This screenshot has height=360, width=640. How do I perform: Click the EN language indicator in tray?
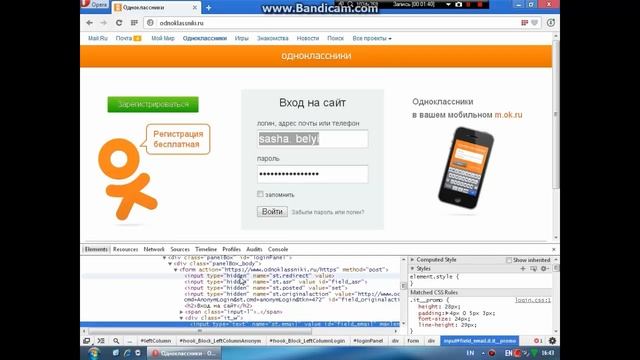pyautogui.click(x=509, y=353)
